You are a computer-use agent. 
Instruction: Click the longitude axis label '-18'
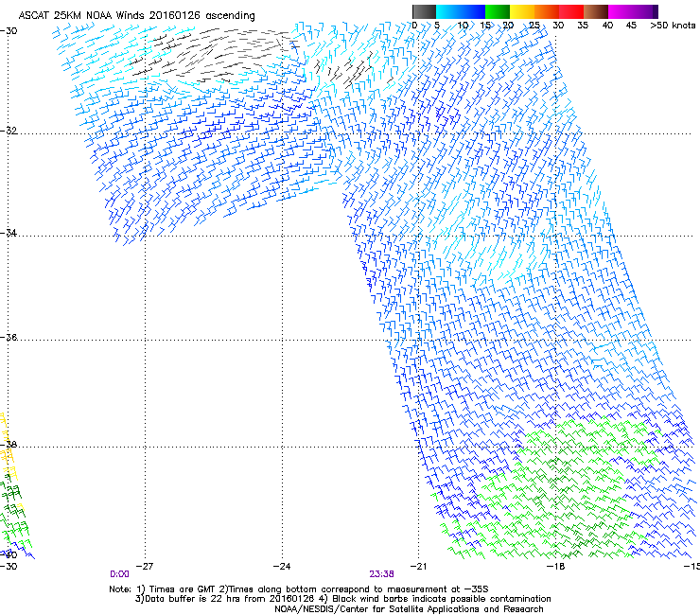555,567
